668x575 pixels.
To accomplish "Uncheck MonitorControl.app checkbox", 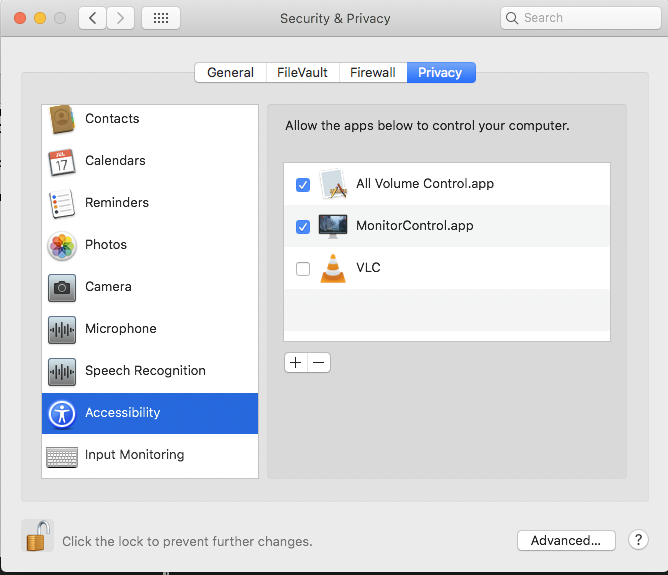I will click(303, 227).
